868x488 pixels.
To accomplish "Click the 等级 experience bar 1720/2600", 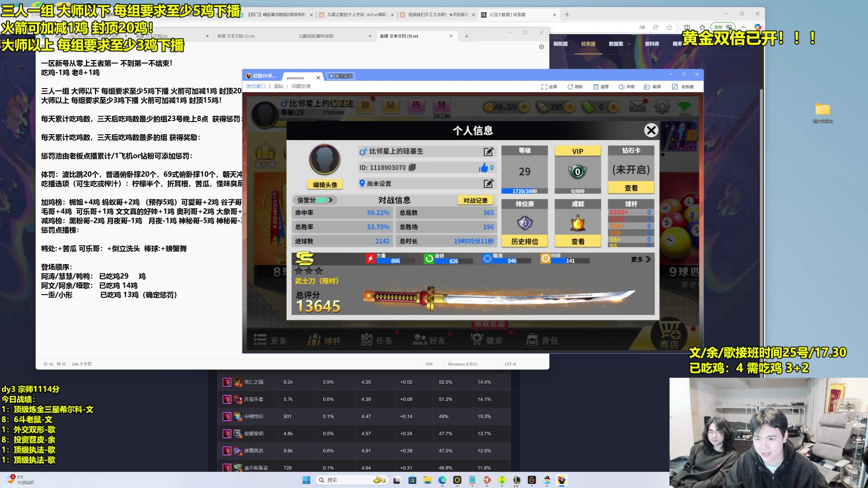I will pos(524,191).
